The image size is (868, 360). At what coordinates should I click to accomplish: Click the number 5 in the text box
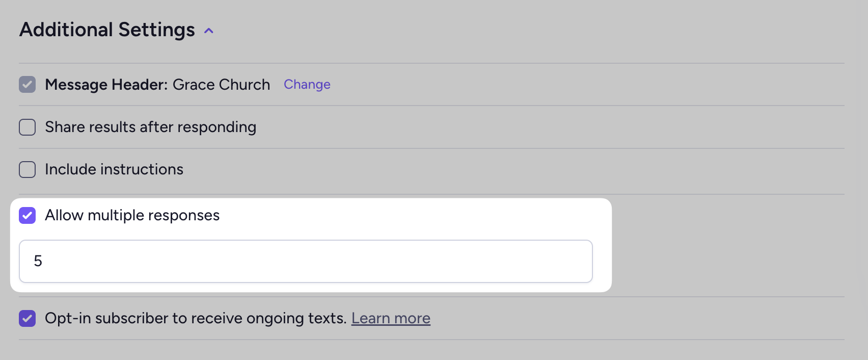[38, 261]
